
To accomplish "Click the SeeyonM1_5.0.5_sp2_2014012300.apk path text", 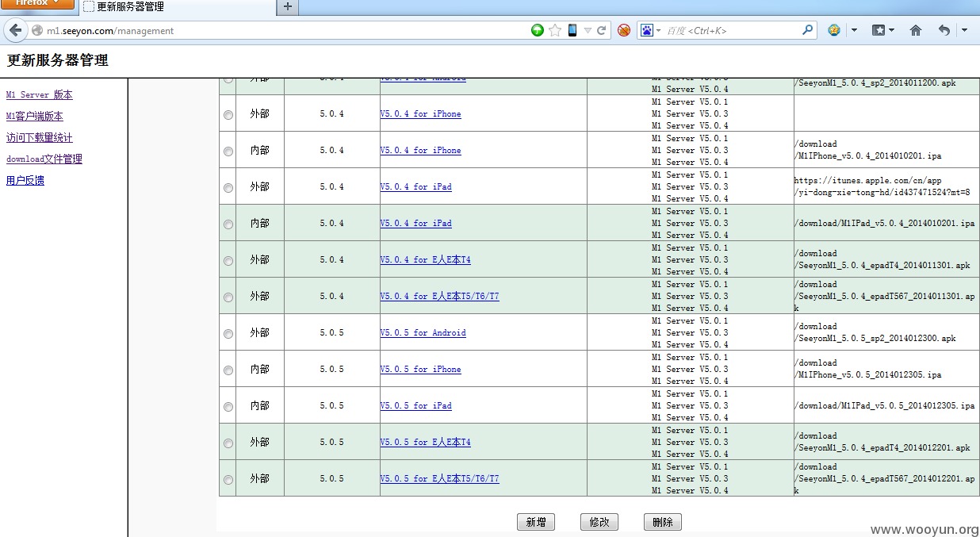I will point(875,332).
